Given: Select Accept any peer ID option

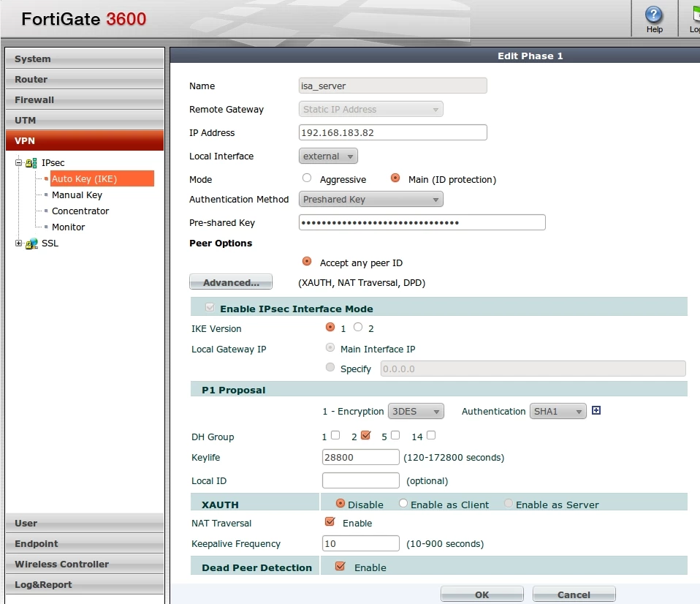Looking at the screenshot, I should (x=307, y=261).
